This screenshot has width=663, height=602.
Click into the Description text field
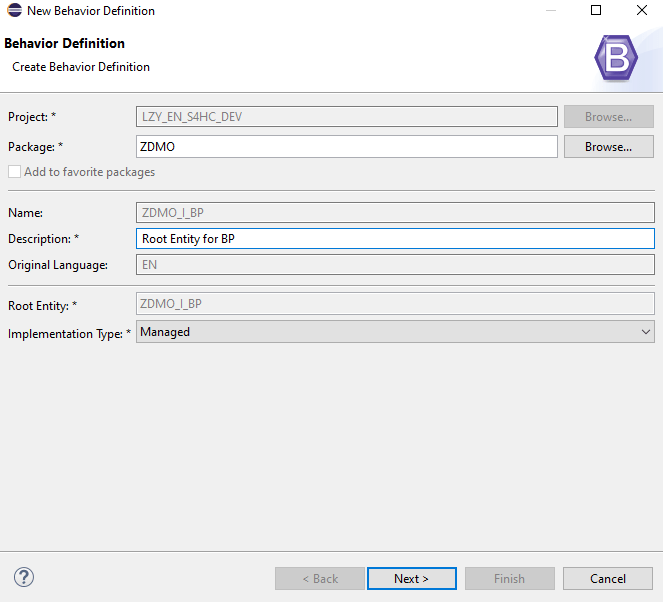pyautogui.click(x=394, y=239)
